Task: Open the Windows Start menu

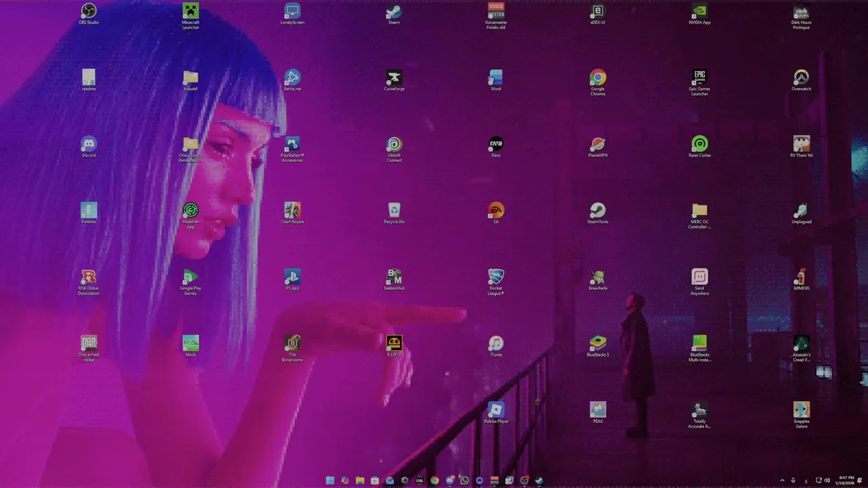Action: [330, 481]
